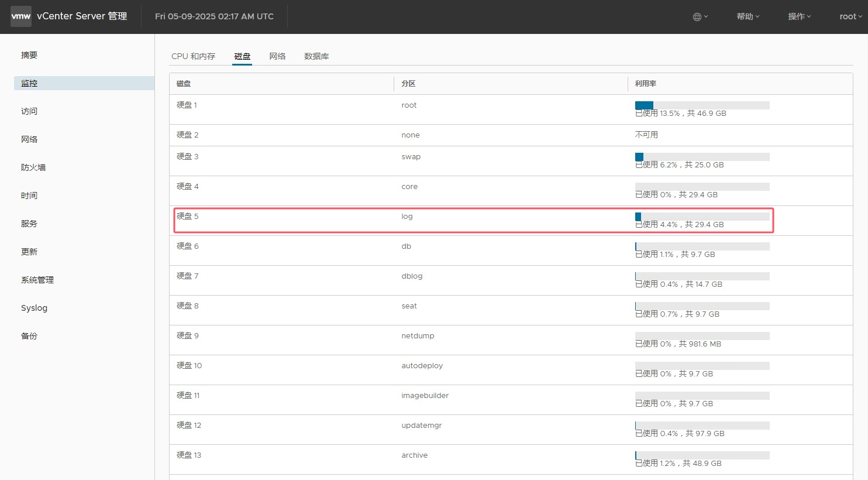Image resolution: width=868 pixels, height=480 pixels.
Task: Open the globe language selector
Action: 700,16
